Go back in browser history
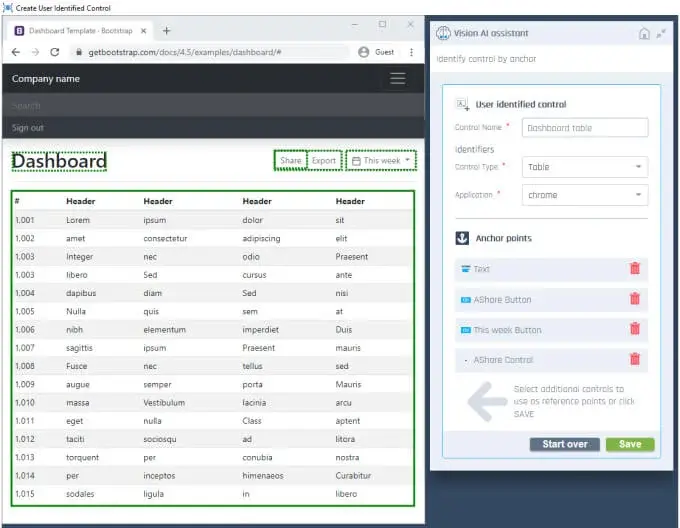Image resolution: width=680 pixels, height=528 pixels. (x=16, y=52)
